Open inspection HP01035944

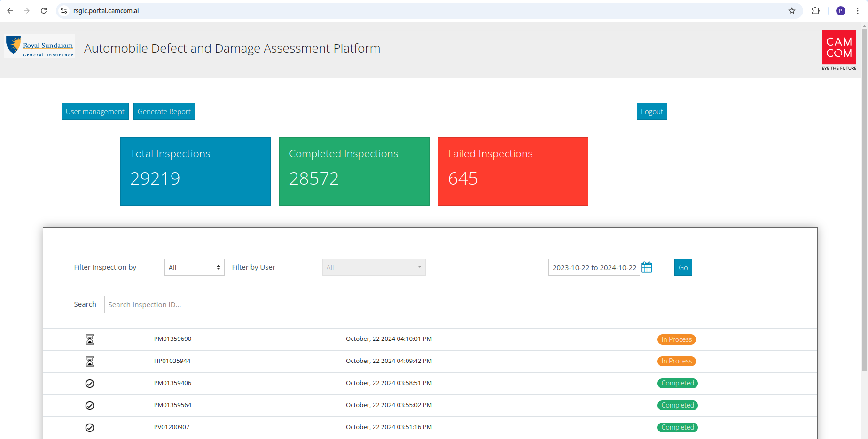pos(172,361)
